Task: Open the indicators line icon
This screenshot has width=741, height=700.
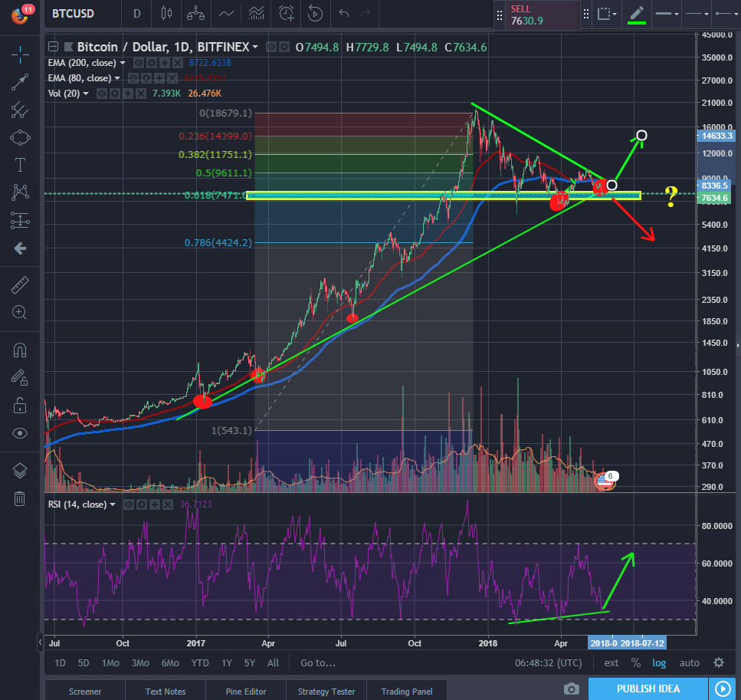Action: 226,14
